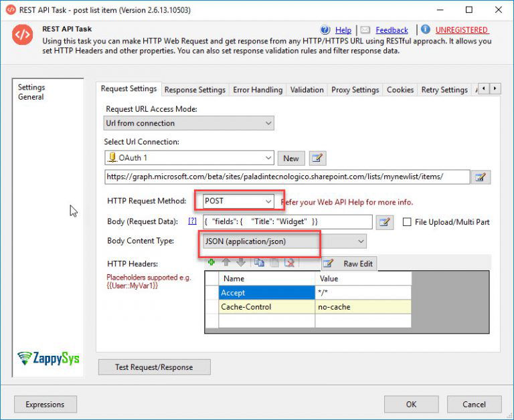Open the body request data editor icon
The height and width of the screenshot is (420, 514).
coord(384,222)
